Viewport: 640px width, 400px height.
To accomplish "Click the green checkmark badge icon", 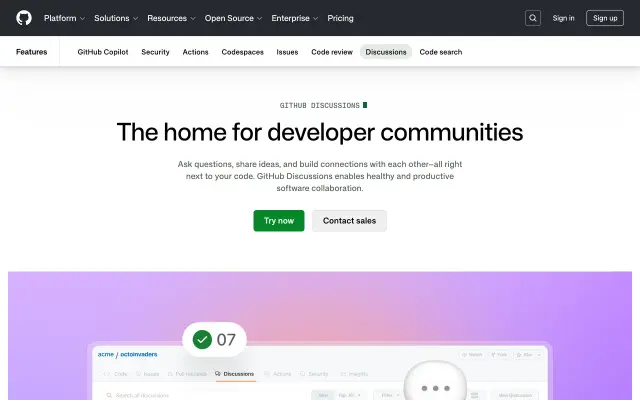I will (202, 340).
